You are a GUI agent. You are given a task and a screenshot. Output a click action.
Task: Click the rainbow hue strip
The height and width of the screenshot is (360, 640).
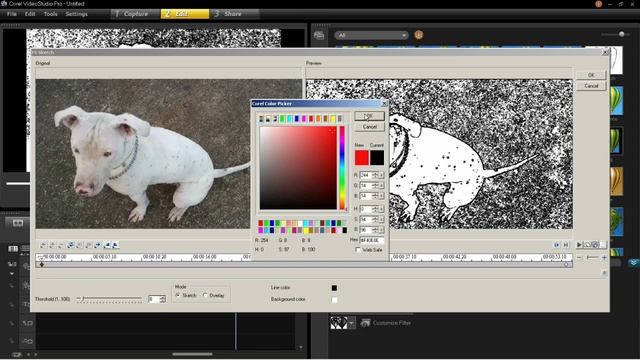click(x=342, y=168)
